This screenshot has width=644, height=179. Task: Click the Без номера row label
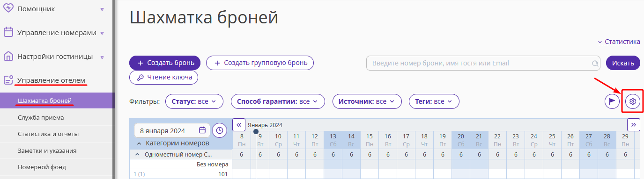tap(213, 165)
